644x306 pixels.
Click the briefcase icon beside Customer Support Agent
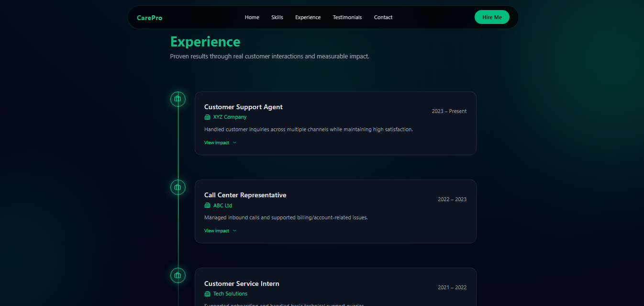pos(178,99)
